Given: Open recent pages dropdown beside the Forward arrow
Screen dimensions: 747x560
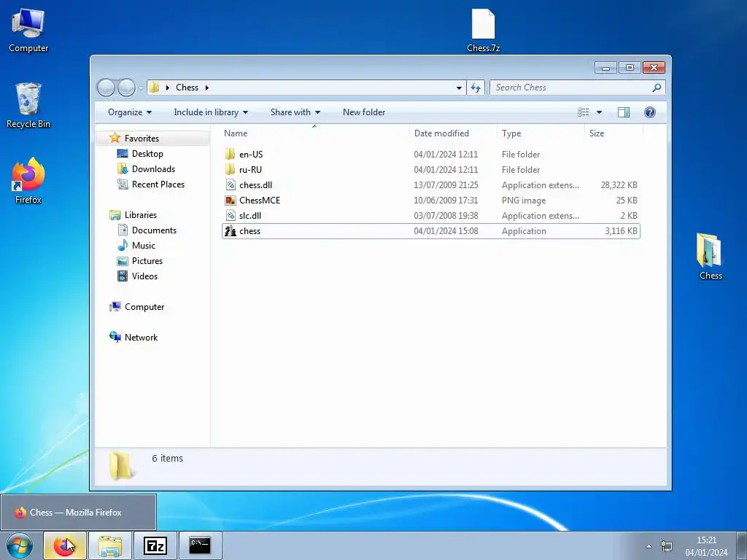Looking at the screenshot, I should [x=141, y=87].
